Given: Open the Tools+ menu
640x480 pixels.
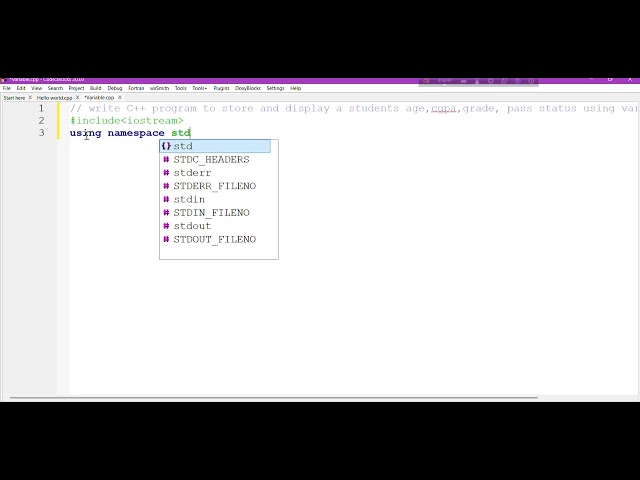Looking at the screenshot, I should click(x=200, y=88).
